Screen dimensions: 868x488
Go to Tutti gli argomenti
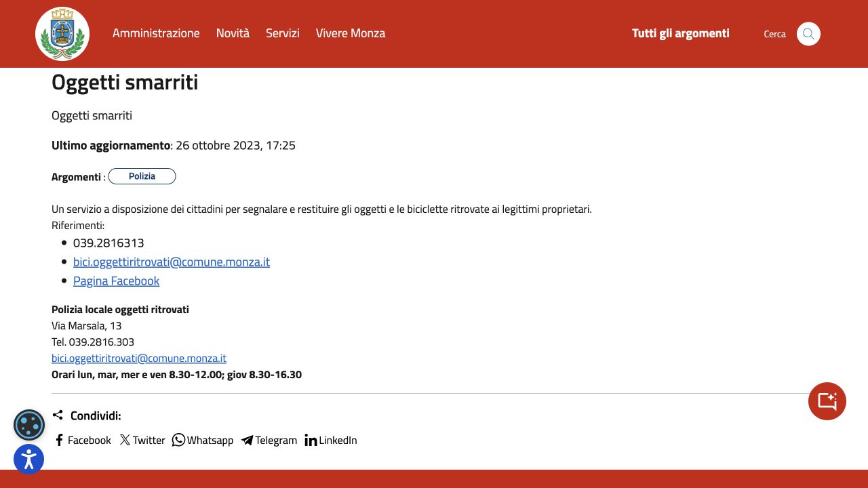tap(681, 33)
